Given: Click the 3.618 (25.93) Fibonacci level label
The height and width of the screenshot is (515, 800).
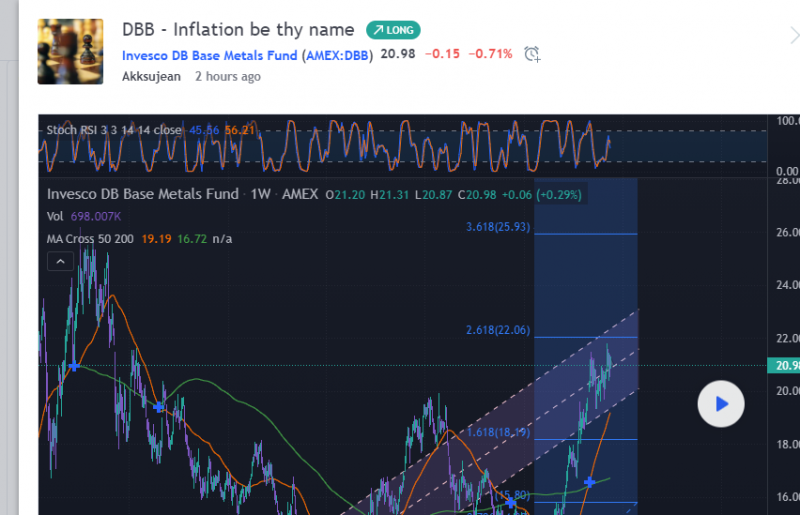Looking at the screenshot, I should pyautogui.click(x=498, y=227).
